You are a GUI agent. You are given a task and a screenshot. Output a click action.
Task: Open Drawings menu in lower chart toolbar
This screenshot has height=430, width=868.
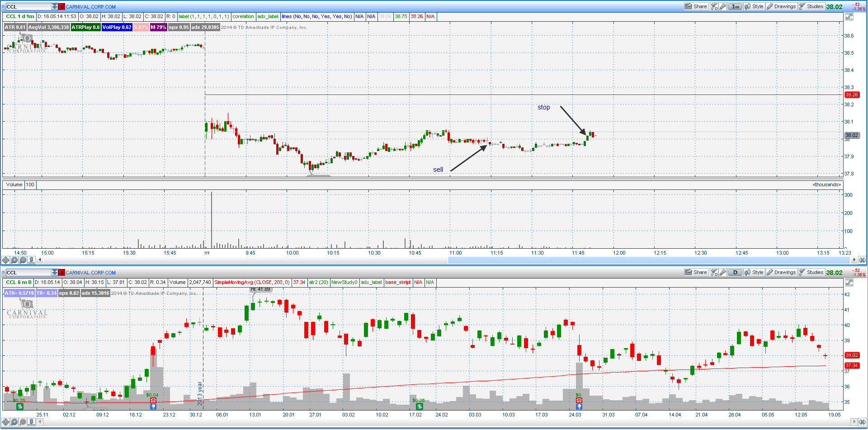(x=781, y=272)
